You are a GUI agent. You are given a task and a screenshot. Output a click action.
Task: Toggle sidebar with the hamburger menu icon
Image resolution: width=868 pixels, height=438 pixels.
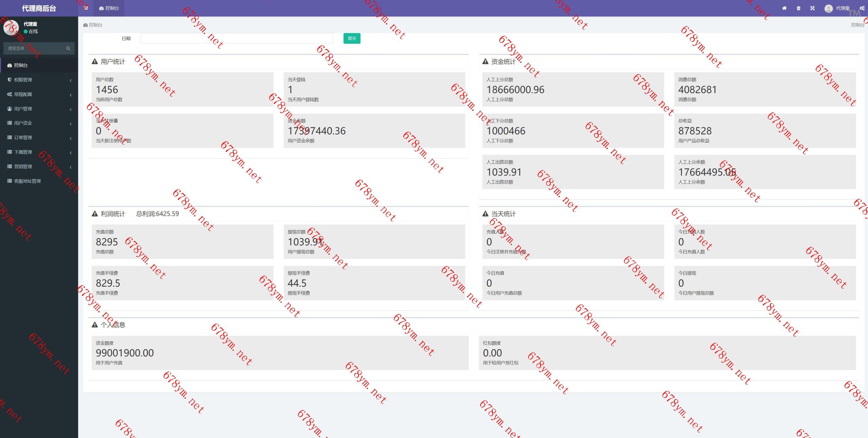pyautogui.click(x=86, y=8)
